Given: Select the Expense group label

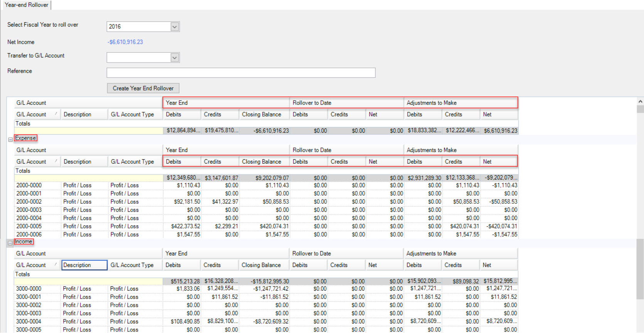Looking at the screenshot, I should coord(25,138).
